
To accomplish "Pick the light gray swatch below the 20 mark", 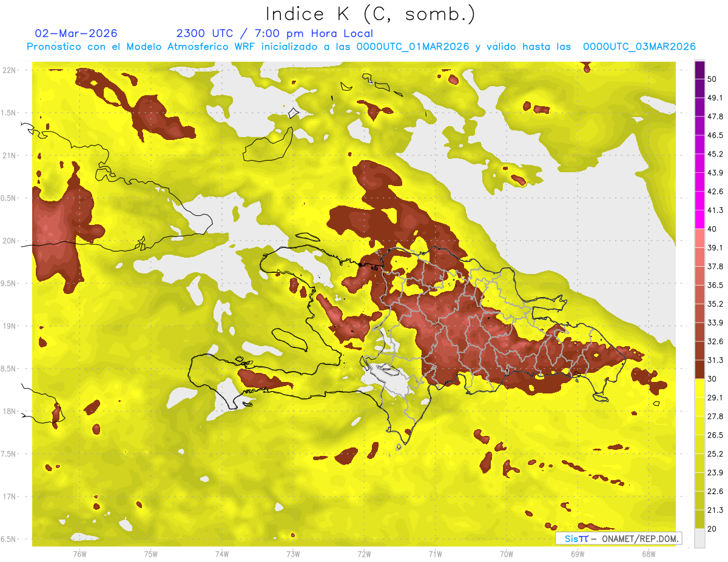I will pyautogui.click(x=699, y=538).
